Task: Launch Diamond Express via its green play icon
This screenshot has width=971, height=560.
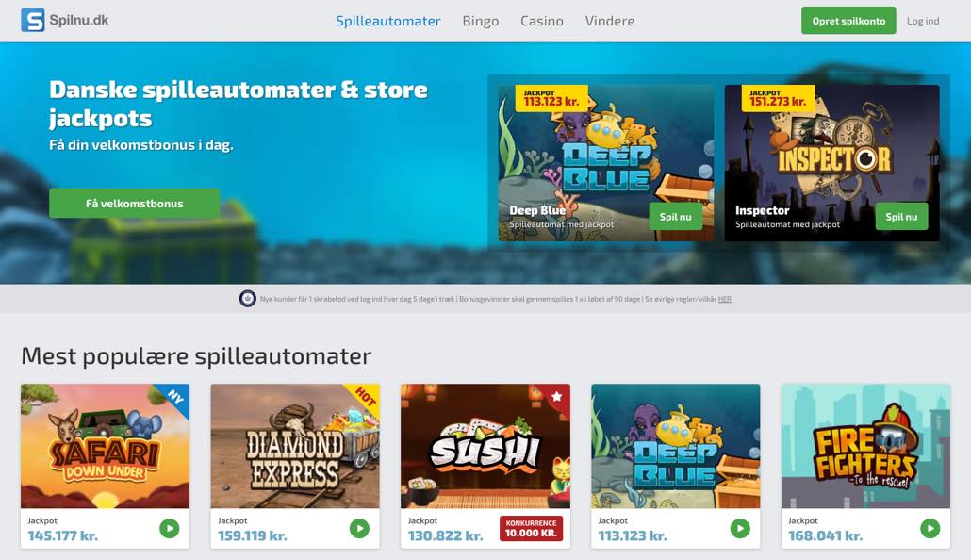Action: point(359,528)
